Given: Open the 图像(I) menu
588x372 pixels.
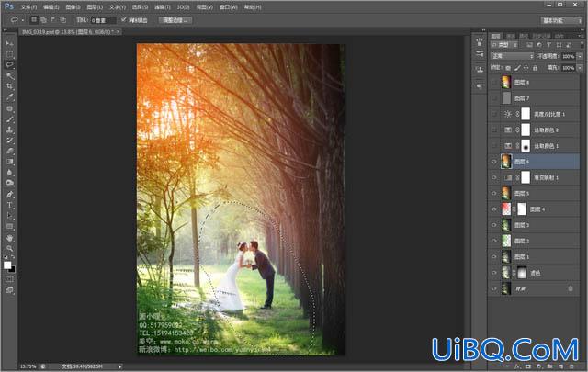Looking at the screenshot, I should tap(73, 7).
